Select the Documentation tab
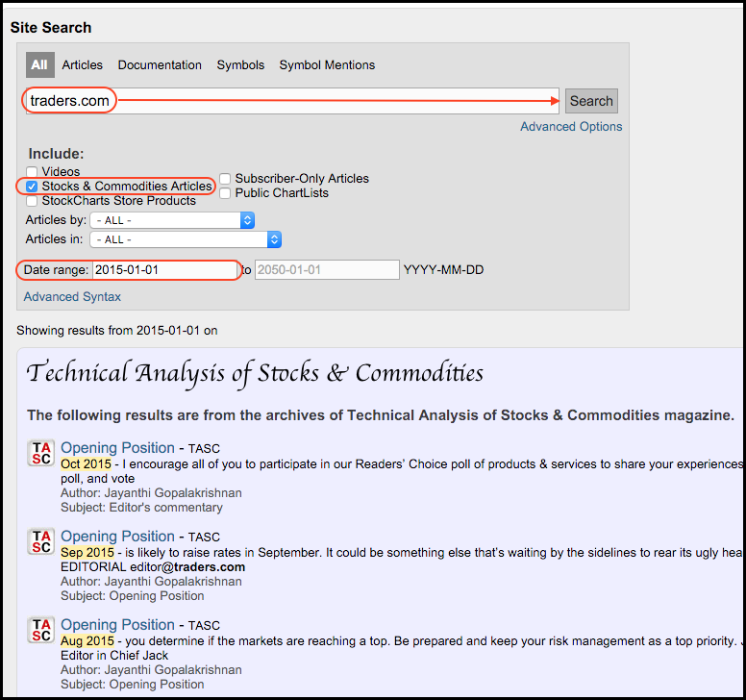Image resolution: width=746 pixels, height=700 pixels. point(160,65)
